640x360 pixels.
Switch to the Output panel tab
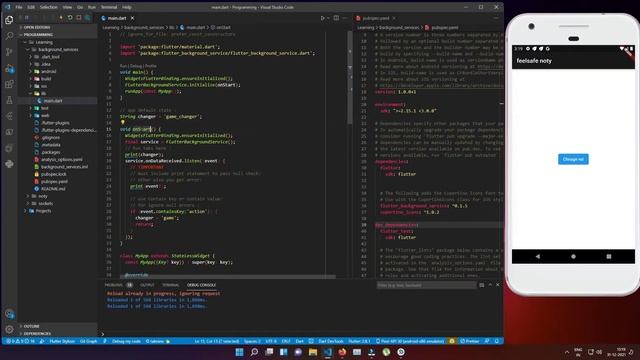tap(147, 285)
